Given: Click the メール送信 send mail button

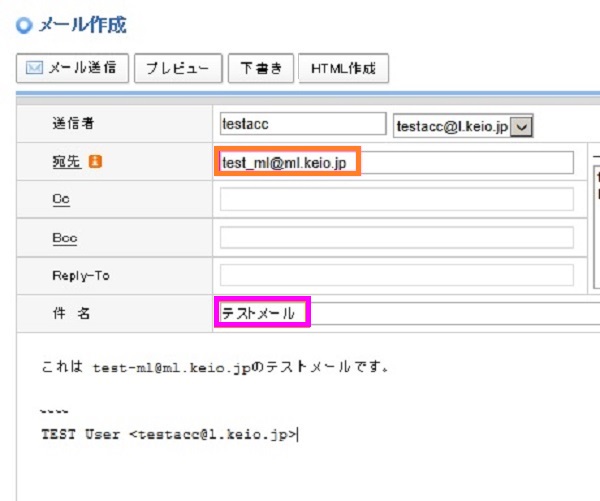Looking at the screenshot, I should (x=72, y=68).
